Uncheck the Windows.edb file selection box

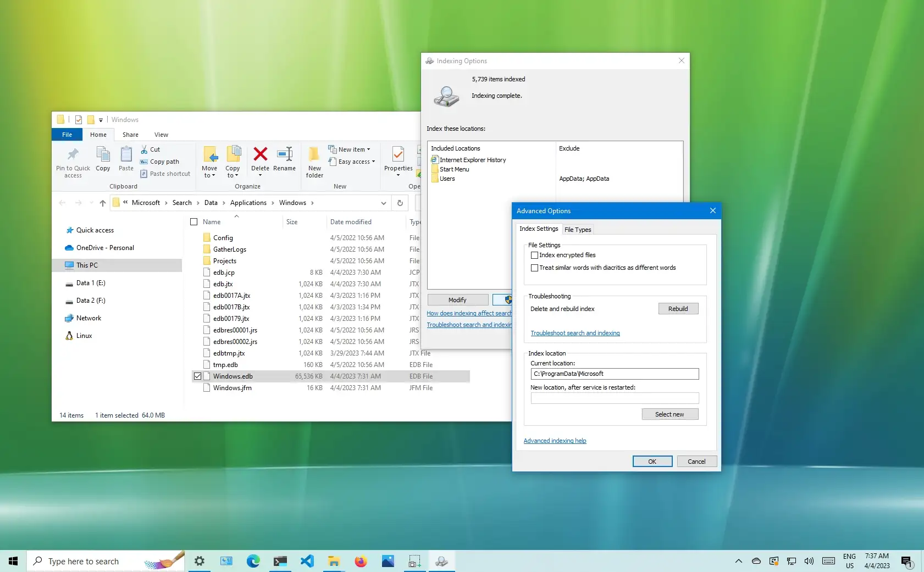tap(197, 376)
